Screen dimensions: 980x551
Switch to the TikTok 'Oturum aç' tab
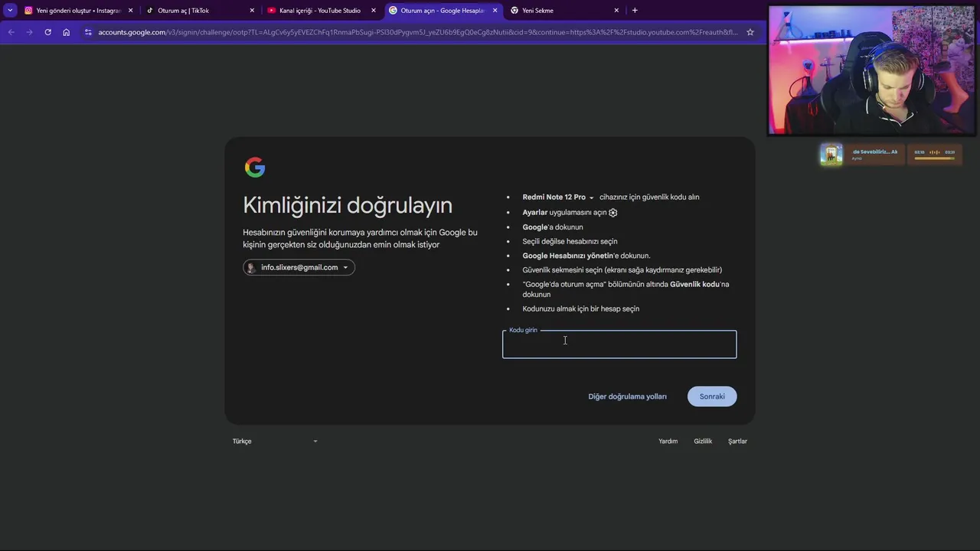click(199, 11)
